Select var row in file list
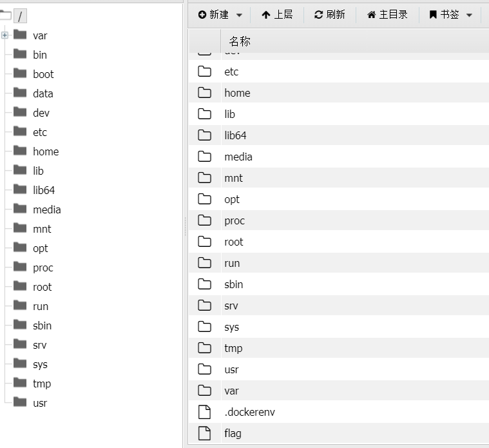Image resolution: width=489 pixels, height=448 pixels. (339, 390)
